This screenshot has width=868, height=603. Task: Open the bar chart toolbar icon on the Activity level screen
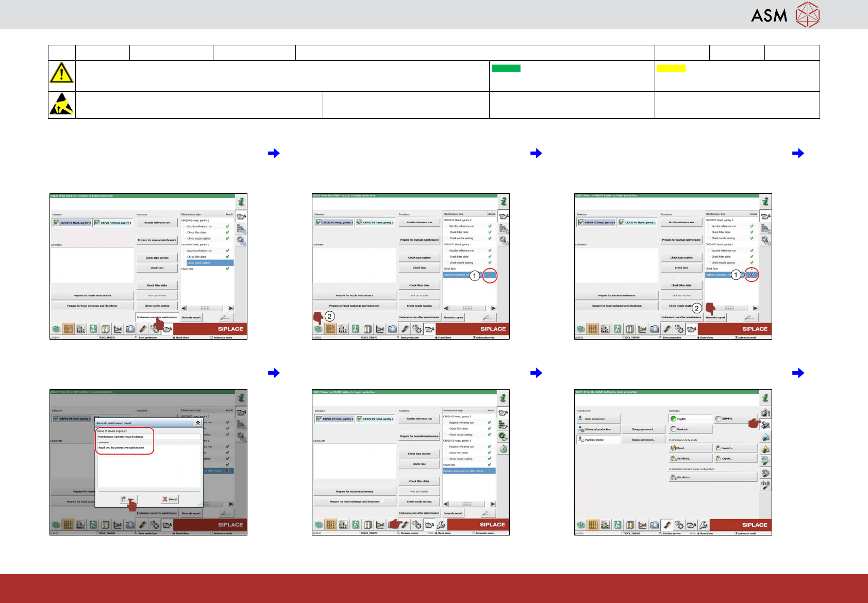point(606,525)
